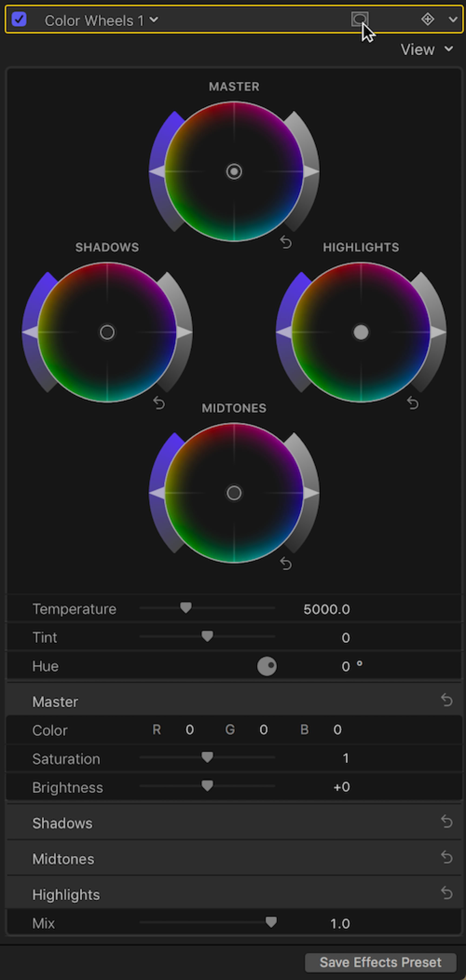466x980 pixels.
Task: Click reset arrow in Highlights section row
Action: (446, 893)
